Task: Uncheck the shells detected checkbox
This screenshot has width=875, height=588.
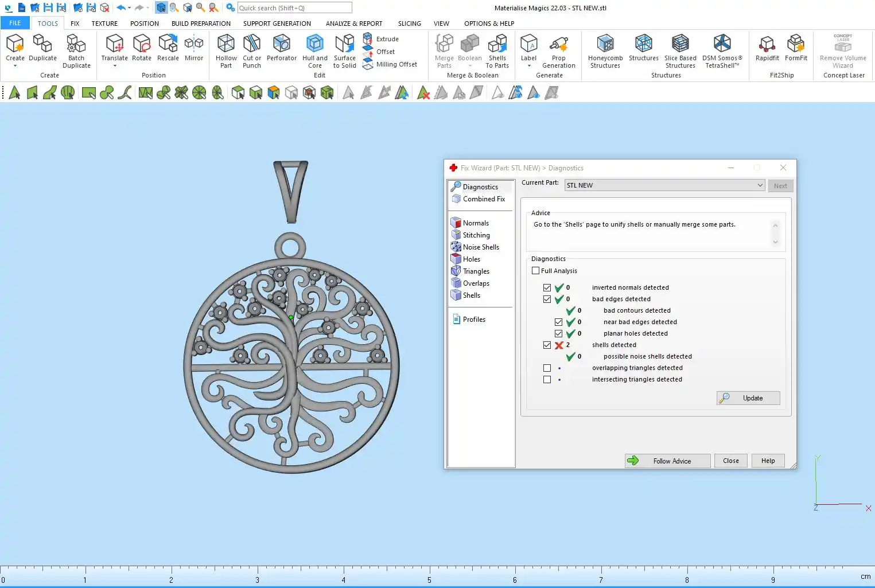Action: click(547, 345)
